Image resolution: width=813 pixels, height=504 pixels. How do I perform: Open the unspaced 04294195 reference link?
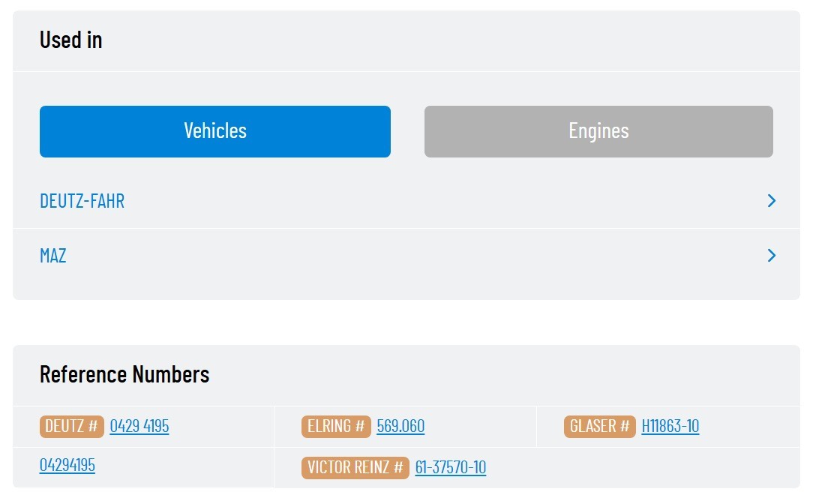tap(67, 465)
